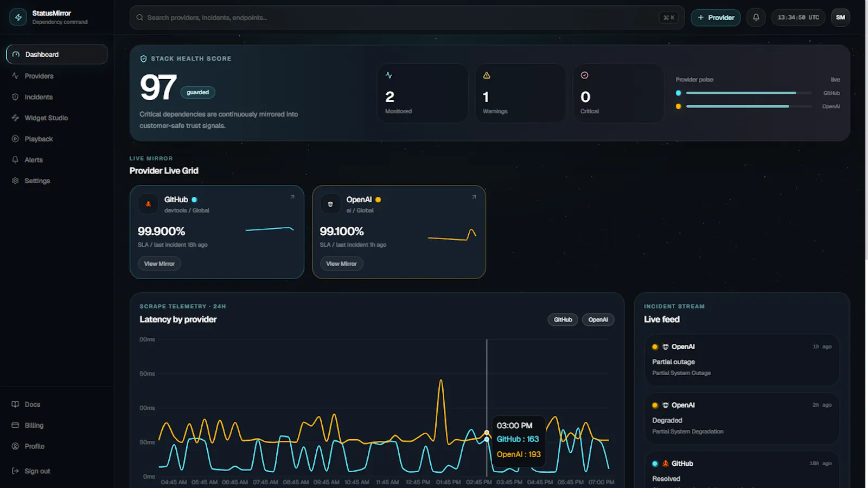This screenshot has height=488, width=868.
Task: Click GitHub sparkline in provider card
Action: 270,229
